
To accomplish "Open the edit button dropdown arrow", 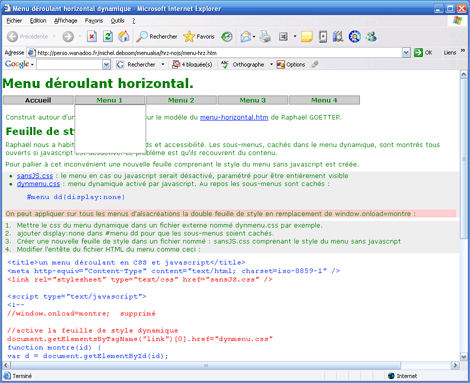I will tap(295, 36).
